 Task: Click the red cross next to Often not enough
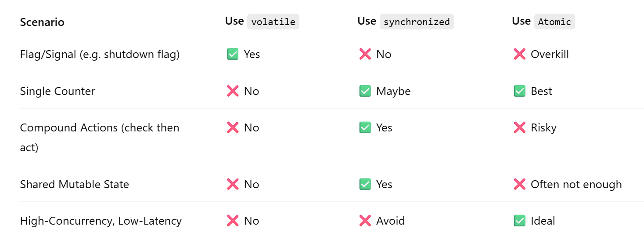pyautogui.click(x=519, y=184)
